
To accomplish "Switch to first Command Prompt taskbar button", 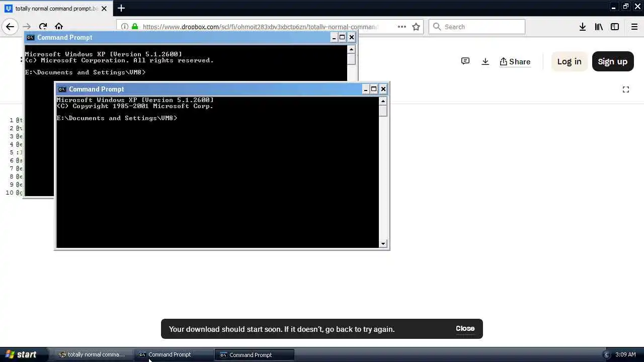I will click(x=174, y=354).
